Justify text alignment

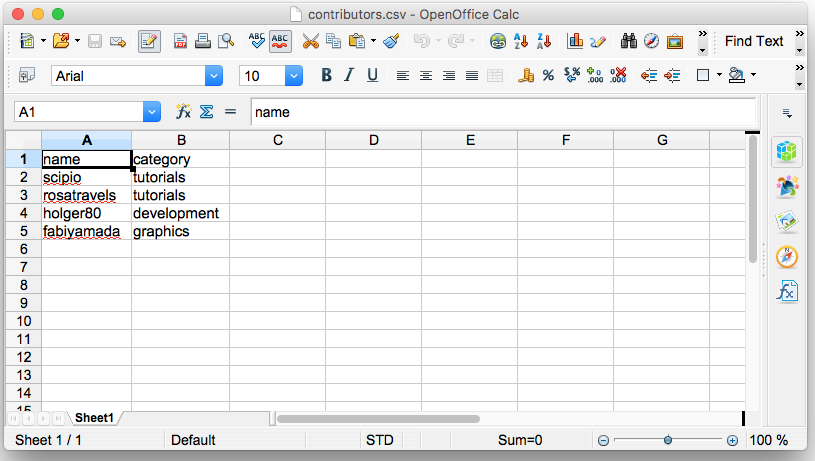pos(472,76)
